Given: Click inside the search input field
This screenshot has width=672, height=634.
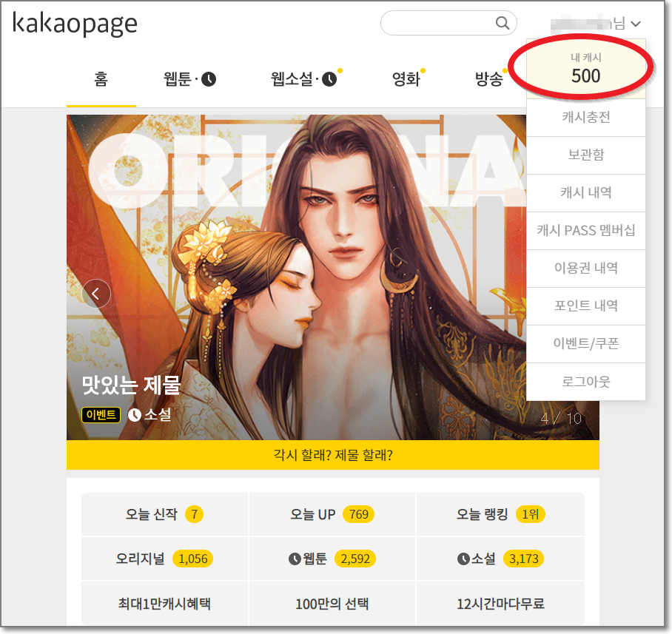Looking at the screenshot, I should pyautogui.click(x=448, y=23).
